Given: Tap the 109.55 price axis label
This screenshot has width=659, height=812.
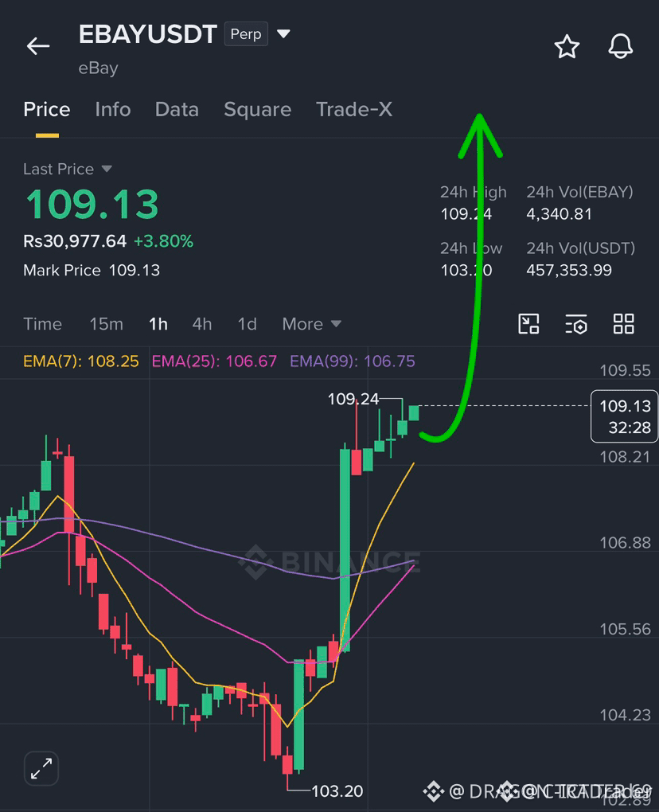Looking at the screenshot, I should [625, 370].
